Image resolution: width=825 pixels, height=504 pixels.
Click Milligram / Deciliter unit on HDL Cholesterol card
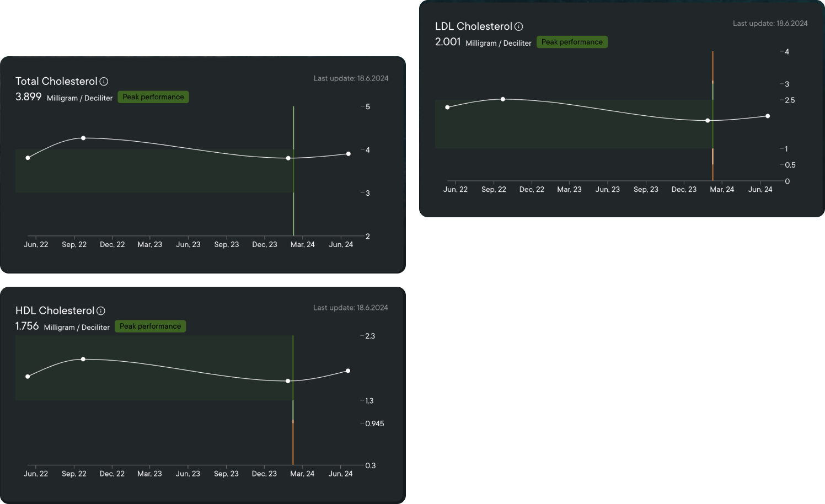click(77, 328)
